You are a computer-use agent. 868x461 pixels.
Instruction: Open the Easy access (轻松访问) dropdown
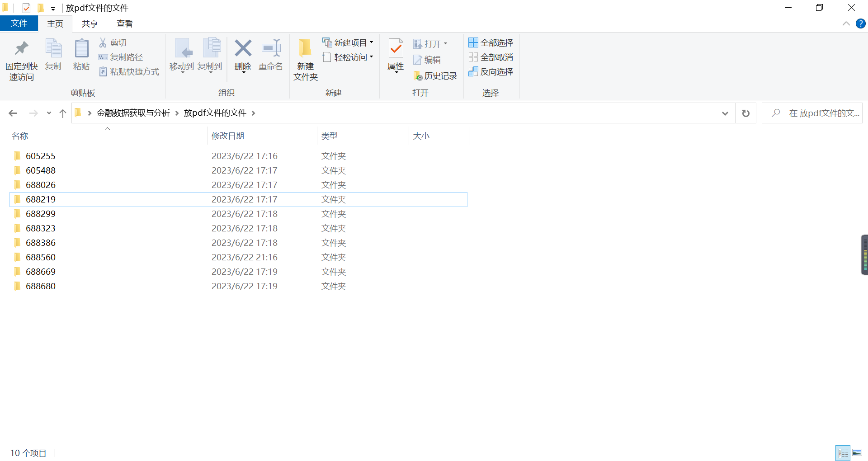348,57
